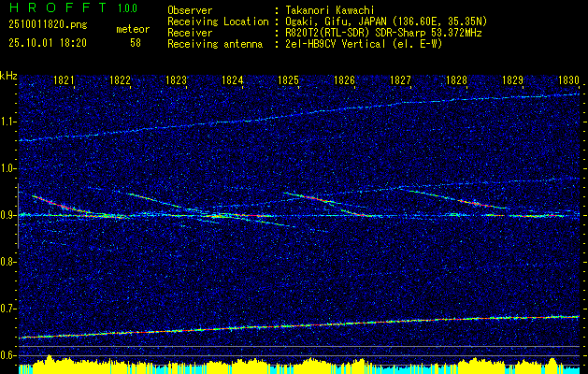Viewport: 588px width, 374px height.
Task: Click the meteor label
Action: 133,29
